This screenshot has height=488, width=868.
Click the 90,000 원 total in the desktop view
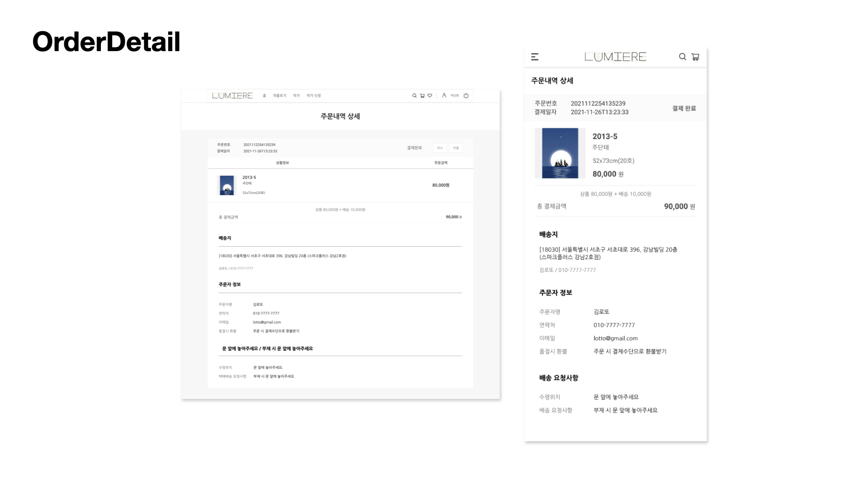click(x=454, y=217)
